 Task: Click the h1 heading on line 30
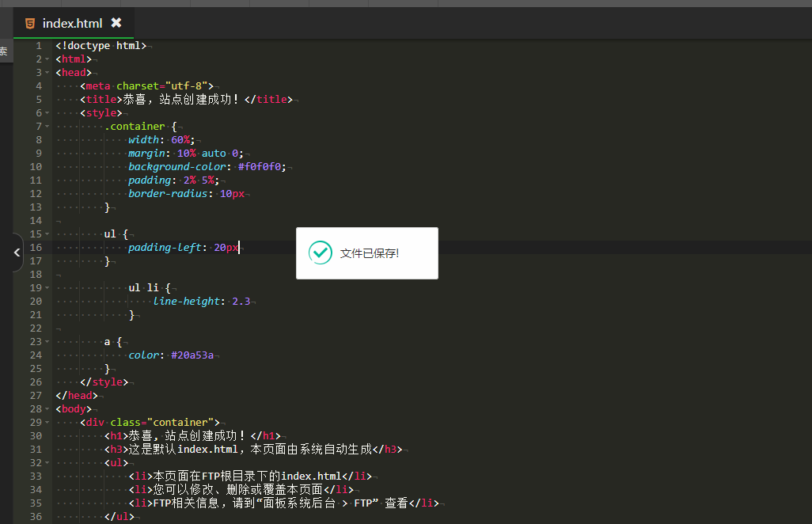click(x=192, y=436)
